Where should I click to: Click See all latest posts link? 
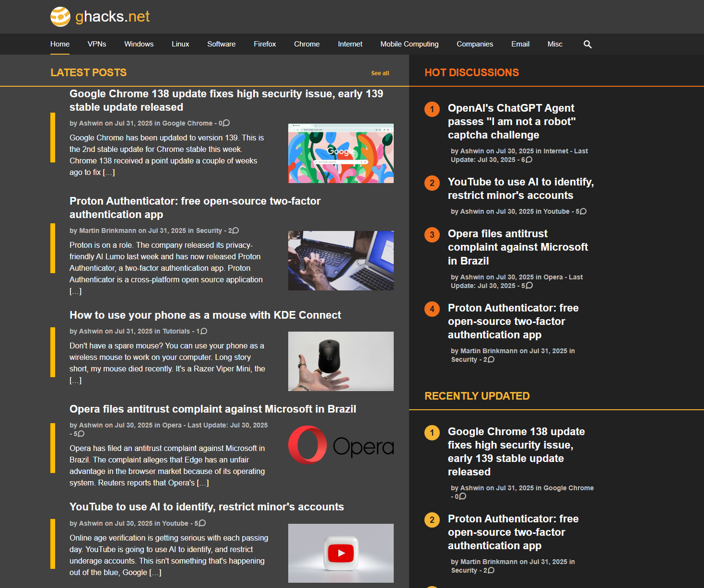pos(380,73)
